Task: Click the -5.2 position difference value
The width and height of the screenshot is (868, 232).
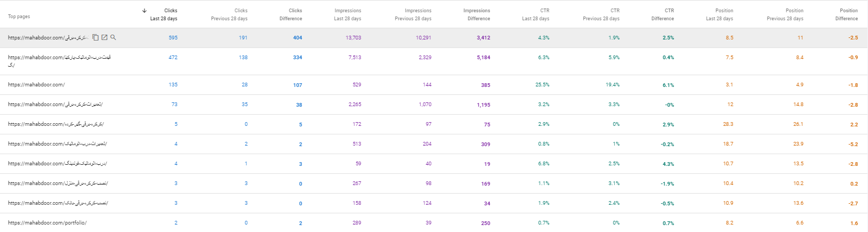Action: click(854, 144)
